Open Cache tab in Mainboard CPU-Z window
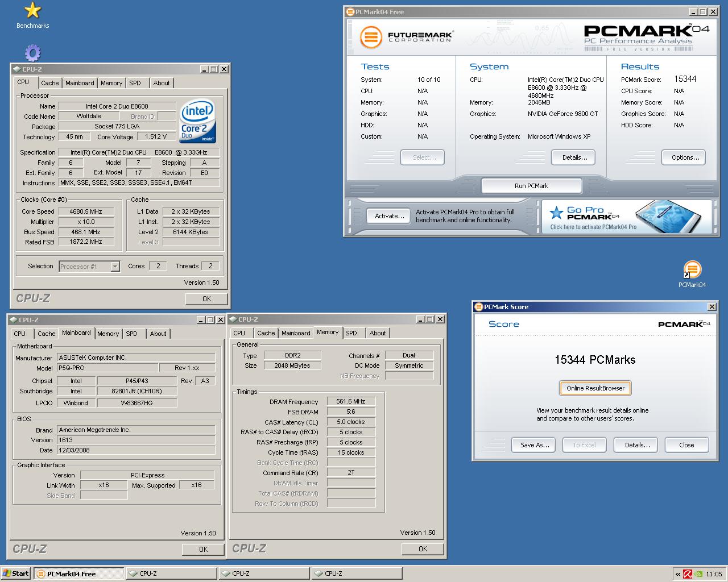 (x=47, y=334)
